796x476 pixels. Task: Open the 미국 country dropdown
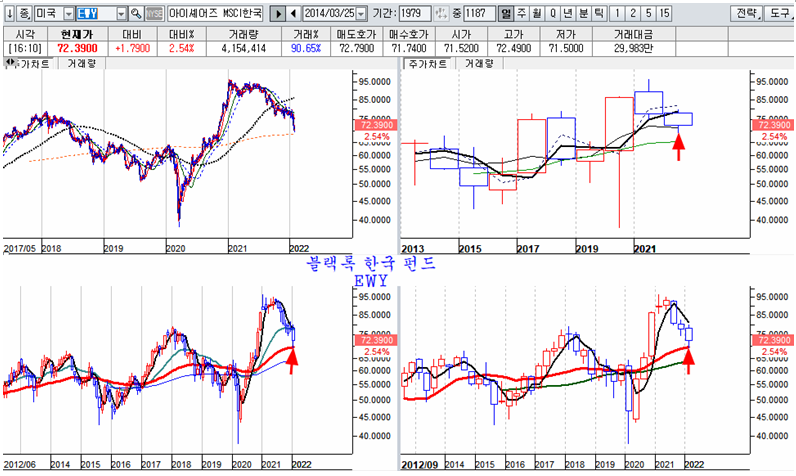coord(67,14)
